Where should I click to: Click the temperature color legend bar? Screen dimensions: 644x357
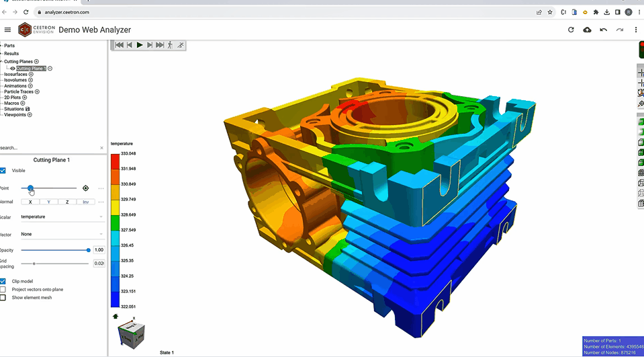[x=115, y=231]
